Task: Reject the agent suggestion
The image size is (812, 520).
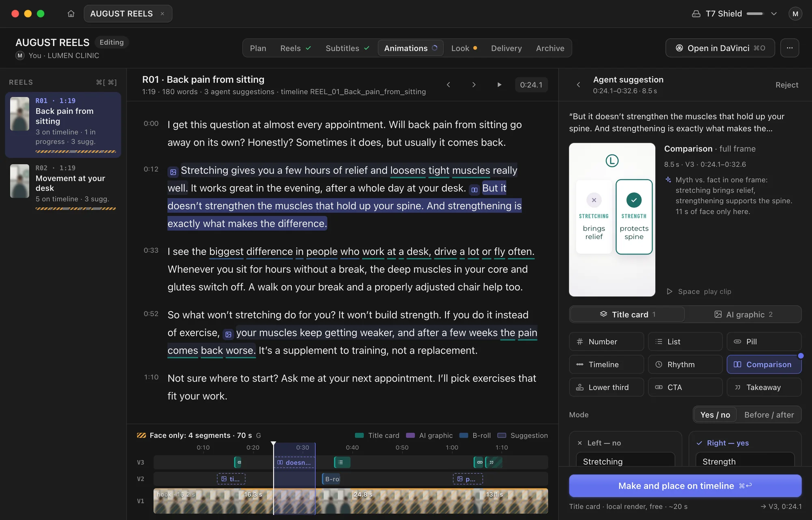Action: 786,85
